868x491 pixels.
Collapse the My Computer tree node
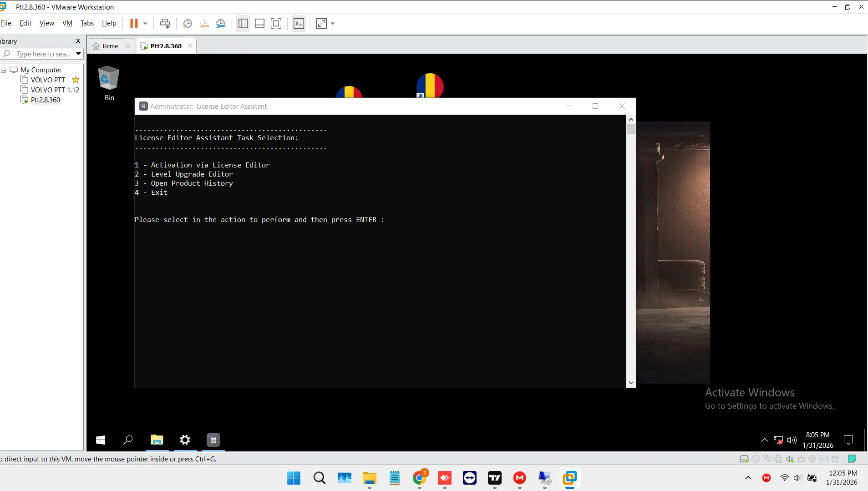4,70
